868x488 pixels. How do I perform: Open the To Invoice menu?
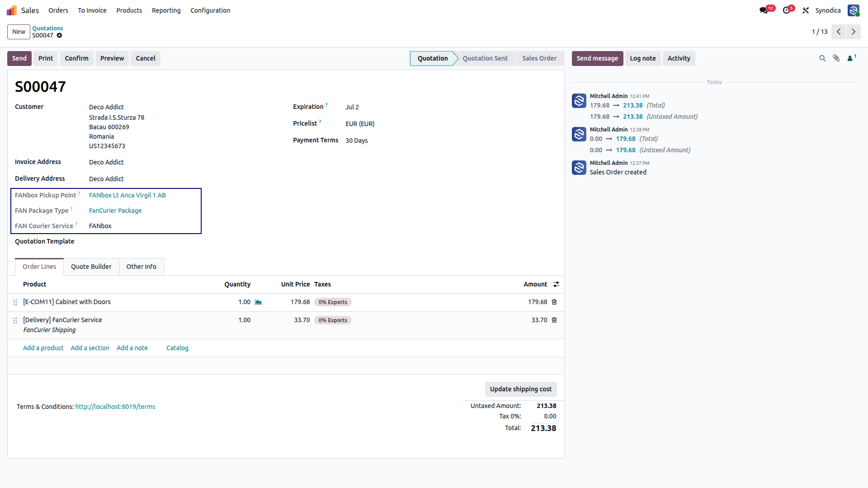(x=92, y=10)
